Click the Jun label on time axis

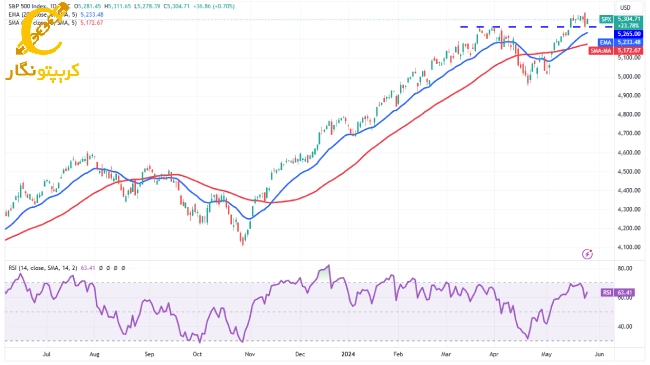[599, 354]
